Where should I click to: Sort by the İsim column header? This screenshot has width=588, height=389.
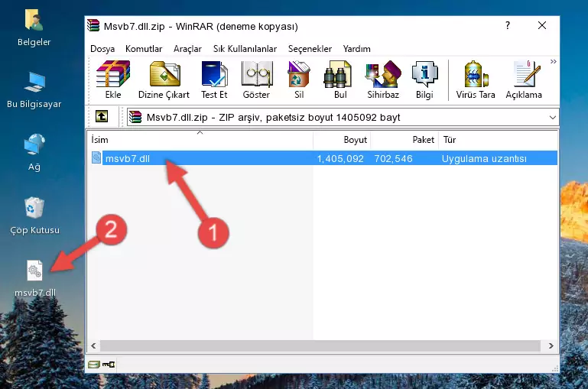(200, 140)
